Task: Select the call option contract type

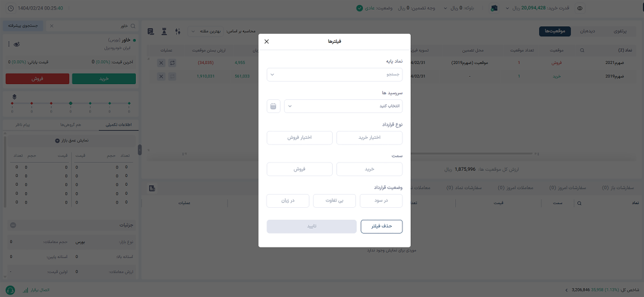Action: (369, 138)
